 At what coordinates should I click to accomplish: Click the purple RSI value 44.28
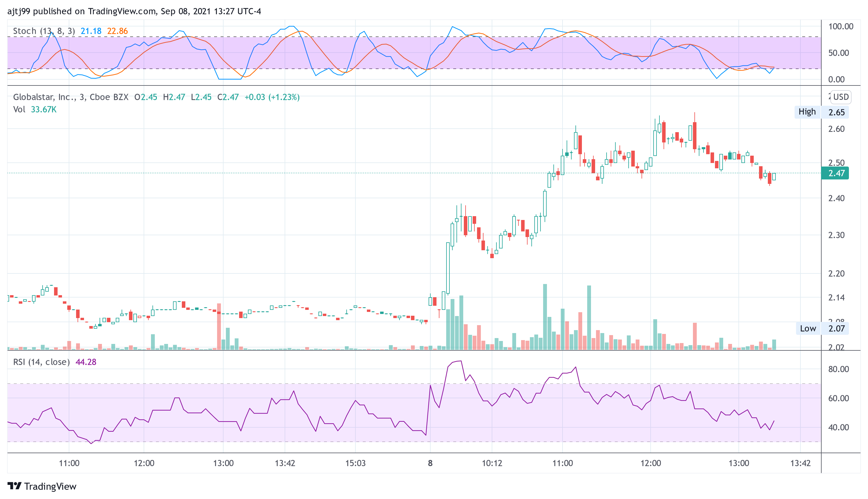(x=86, y=362)
